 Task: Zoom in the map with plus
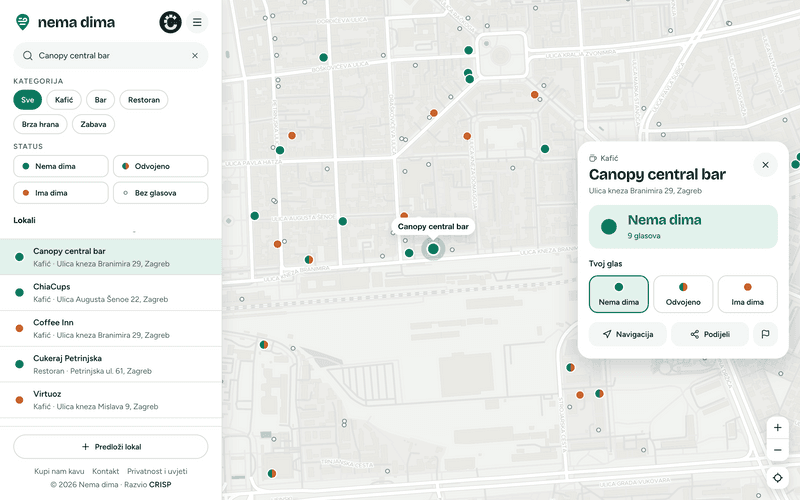click(778, 428)
